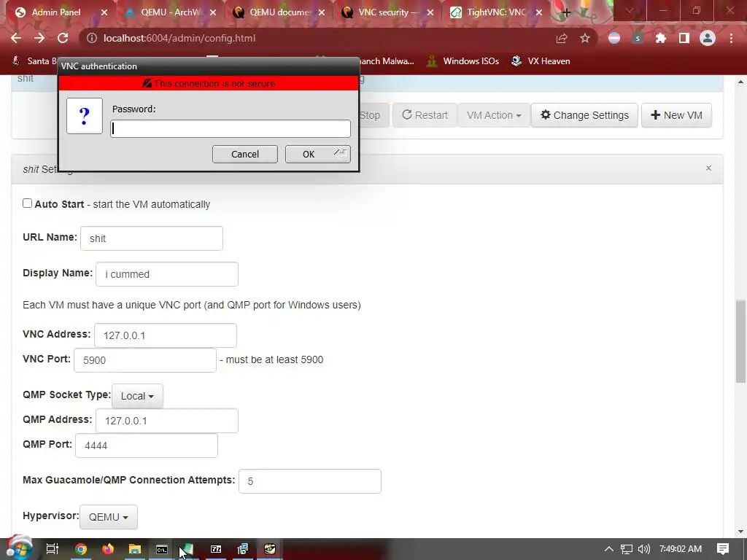Open the VX Heaven bookmark
The image size is (747, 560).
[541, 61]
